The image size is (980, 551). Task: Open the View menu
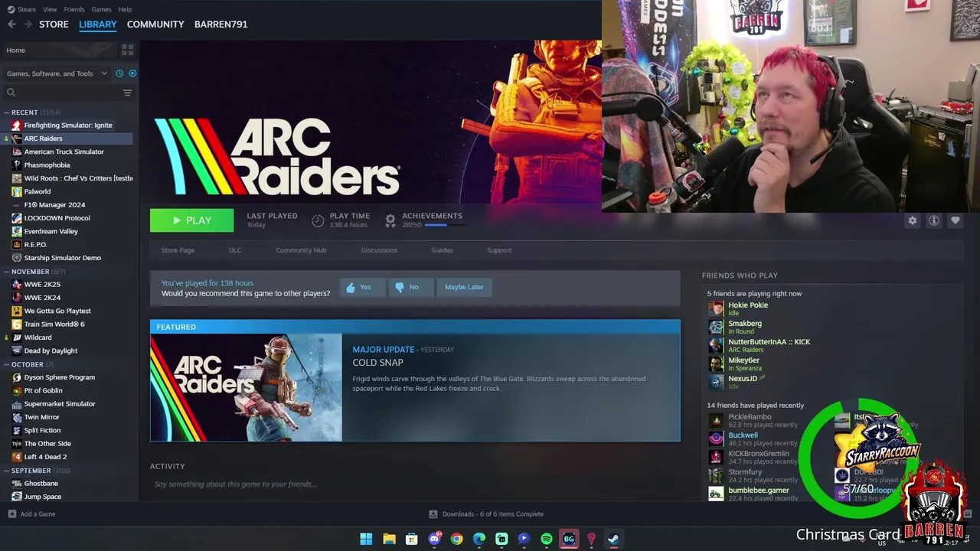coord(50,9)
